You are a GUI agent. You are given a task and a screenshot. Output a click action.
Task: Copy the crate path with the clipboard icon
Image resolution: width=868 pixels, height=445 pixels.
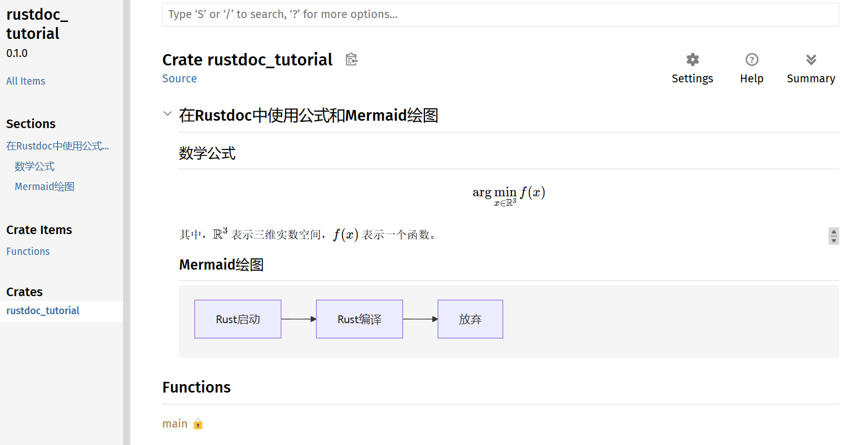352,59
